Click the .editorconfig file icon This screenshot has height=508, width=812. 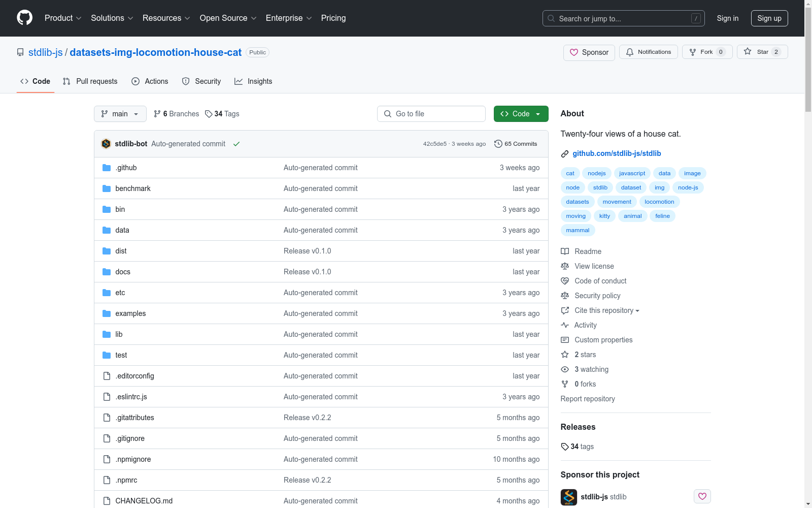tap(107, 376)
